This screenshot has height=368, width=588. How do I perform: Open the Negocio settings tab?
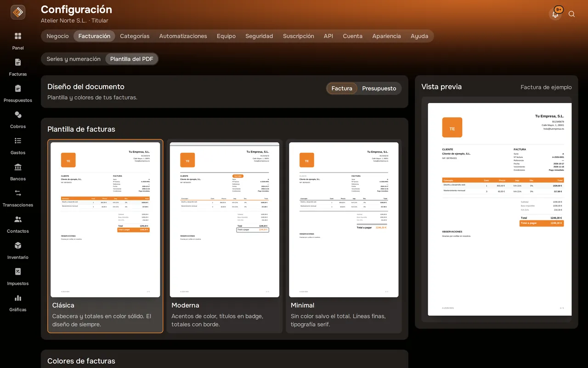(x=57, y=36)
